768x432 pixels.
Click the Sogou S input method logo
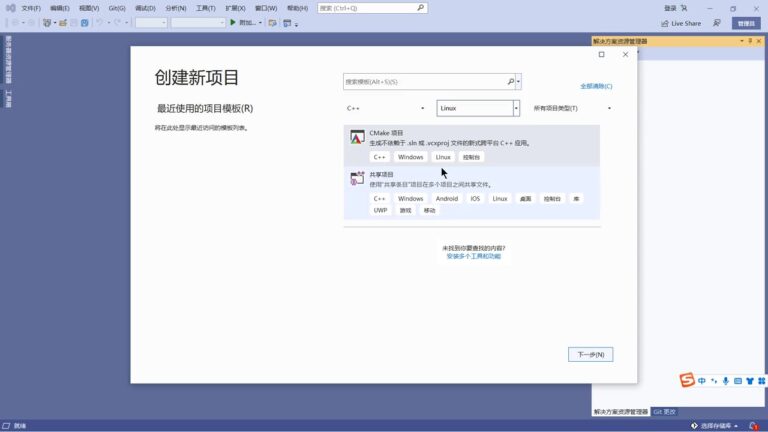tap(687, 380)
